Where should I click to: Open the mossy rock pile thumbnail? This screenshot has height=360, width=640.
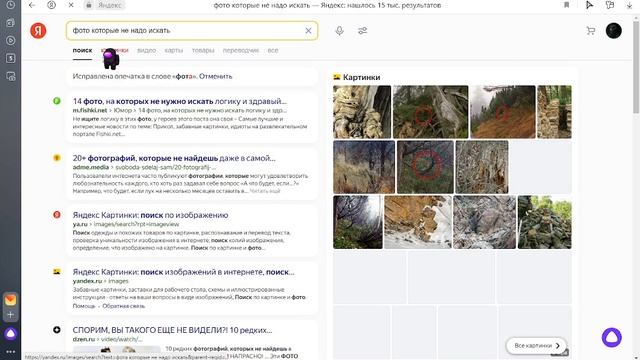[544, 222]
